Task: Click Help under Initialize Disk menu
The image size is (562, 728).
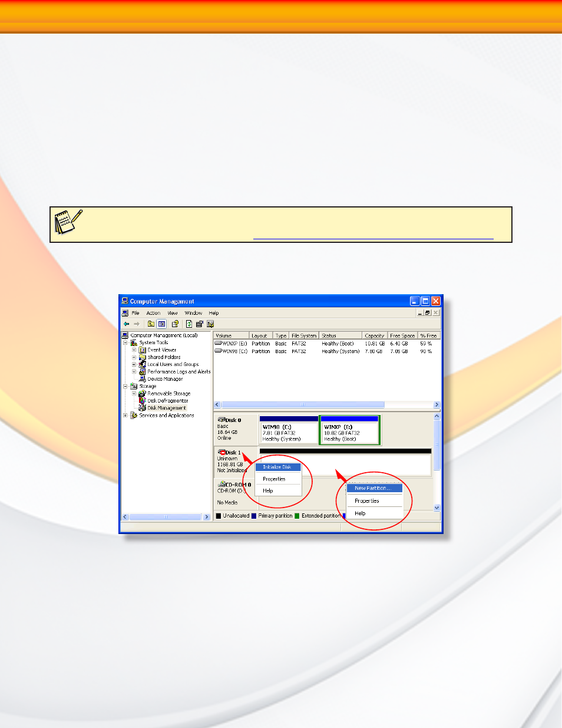Action: 278,490
